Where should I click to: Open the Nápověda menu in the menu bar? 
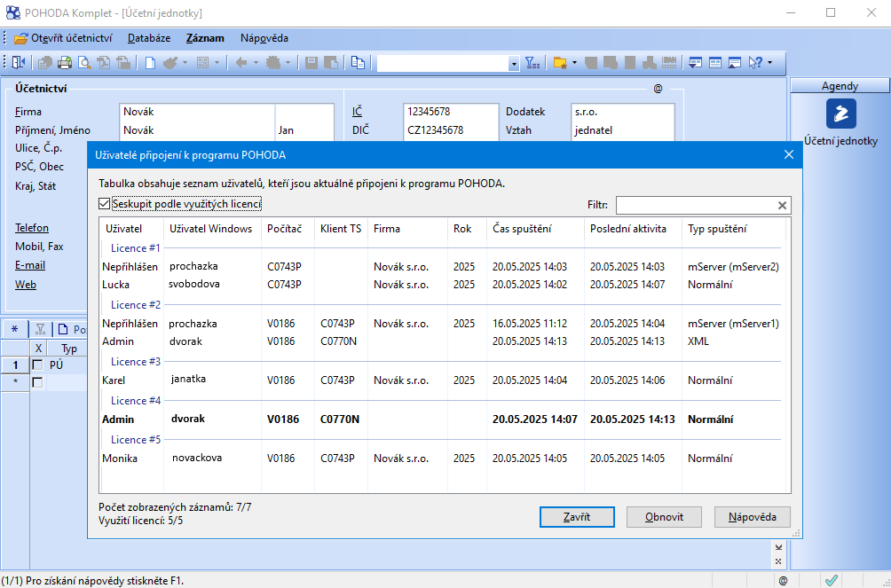pyautogui.click(x=264, y=39)
